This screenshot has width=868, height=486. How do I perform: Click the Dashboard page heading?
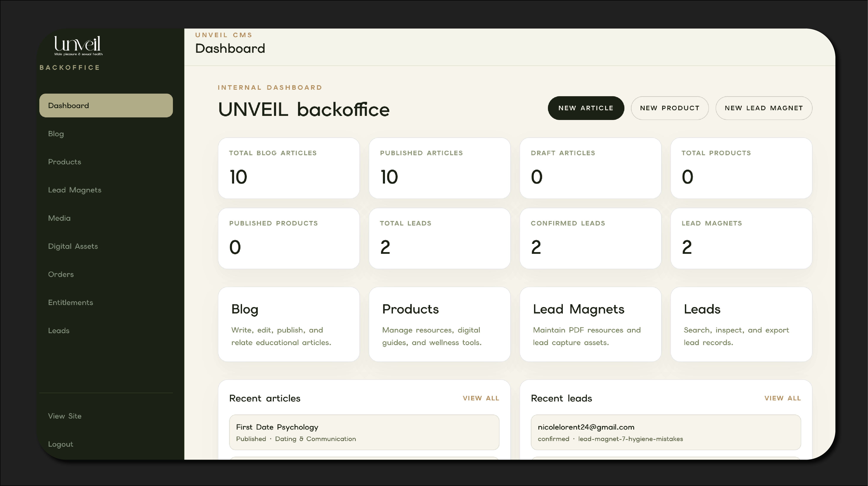click(230, 48)
